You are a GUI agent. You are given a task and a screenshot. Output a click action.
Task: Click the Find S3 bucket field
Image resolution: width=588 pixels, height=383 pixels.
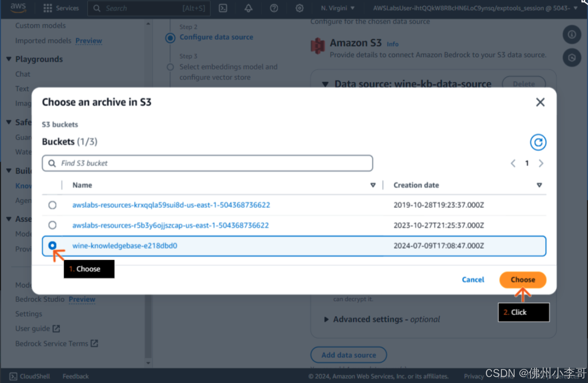point(207,163)
